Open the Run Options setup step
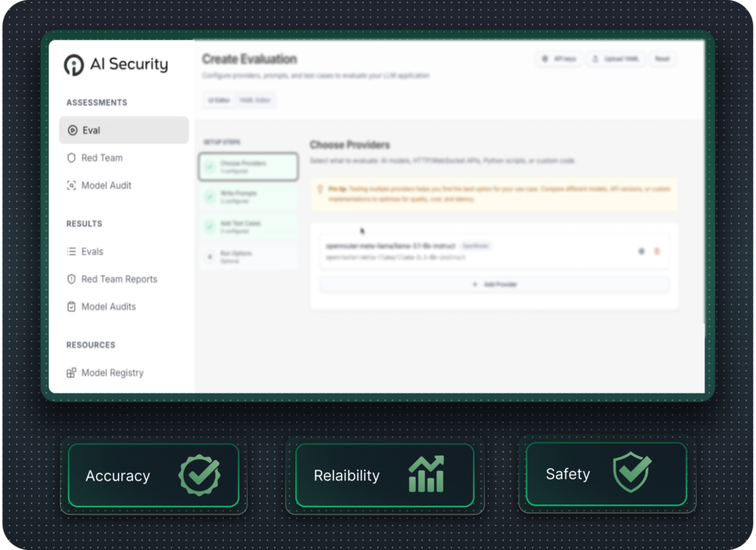 point(248,257)
